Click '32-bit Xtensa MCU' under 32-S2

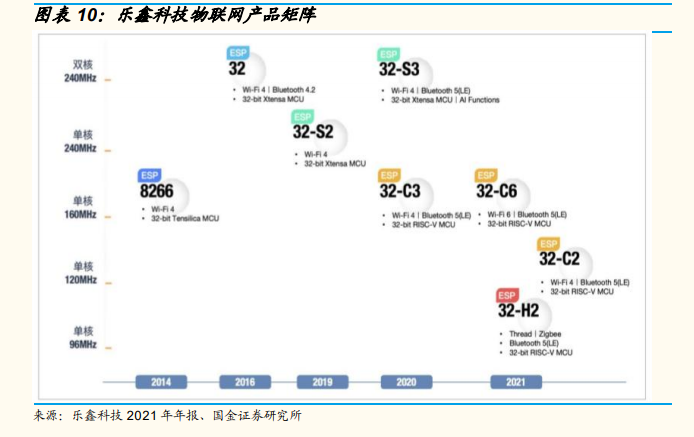[x=335, y=164]
